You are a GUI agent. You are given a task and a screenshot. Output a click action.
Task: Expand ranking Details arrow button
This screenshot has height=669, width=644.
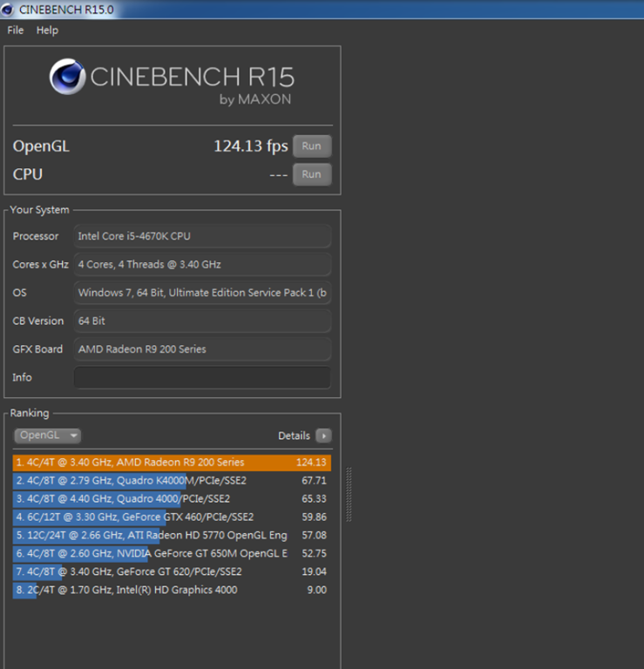tap(323, 436)
